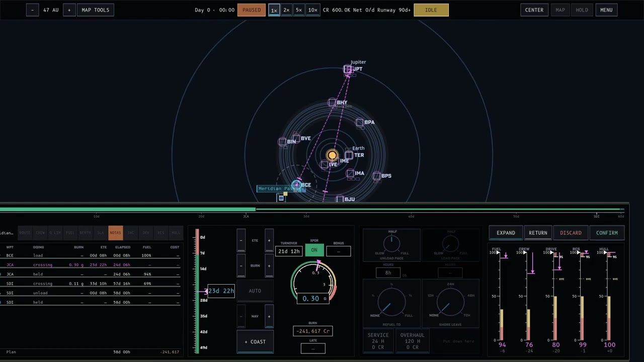The image size is (644, 362).
Task: Switch to the CREW tab
Action: click(40, 233)
